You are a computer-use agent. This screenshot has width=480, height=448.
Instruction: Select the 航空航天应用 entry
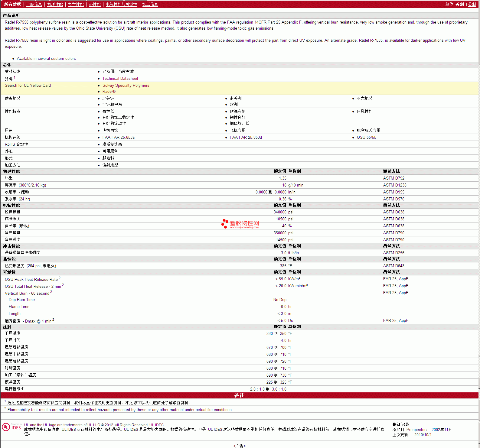coord(368,130)
